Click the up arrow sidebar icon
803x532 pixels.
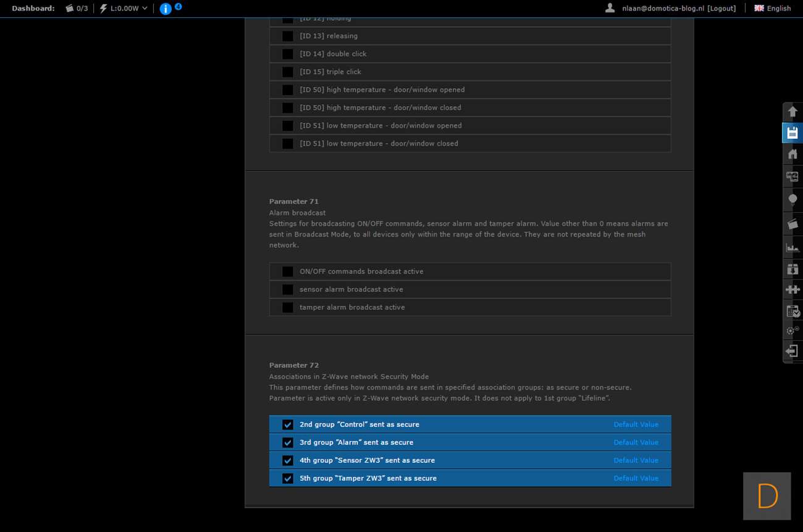click(792, 112)
